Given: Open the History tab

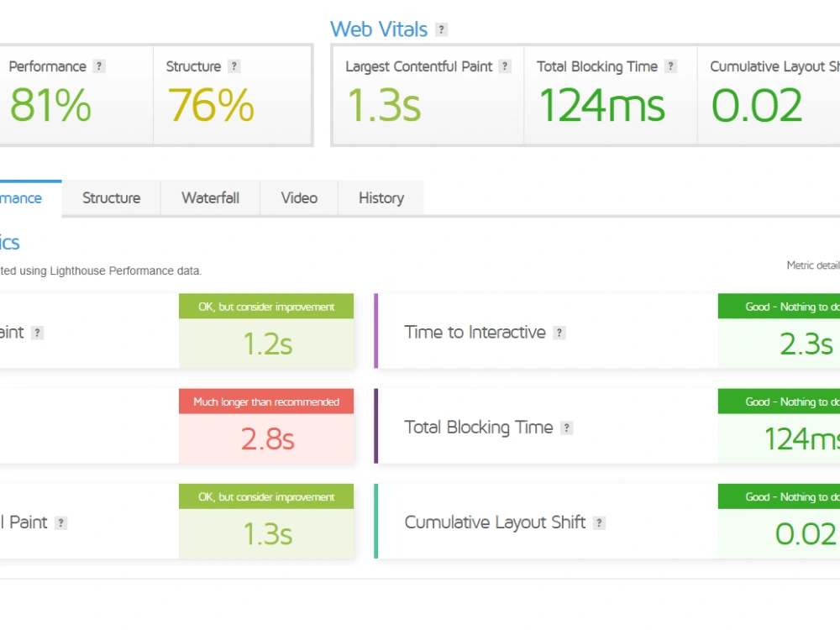Looking at the screenshot, I should [x=381, y=198].
